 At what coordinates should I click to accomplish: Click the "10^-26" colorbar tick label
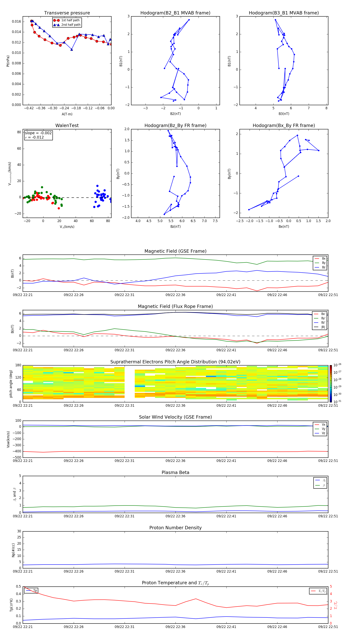click(337, 365)
